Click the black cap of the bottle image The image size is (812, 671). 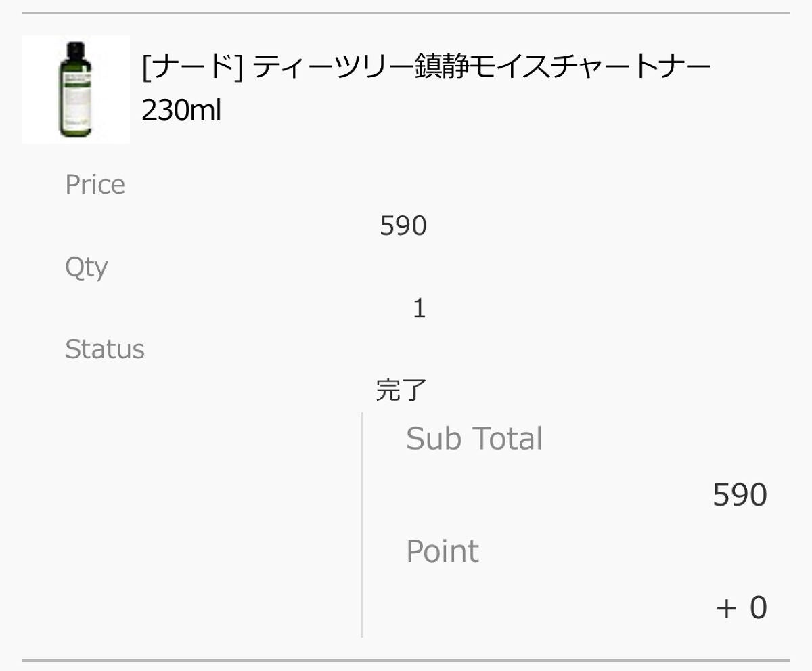(75, 49)
